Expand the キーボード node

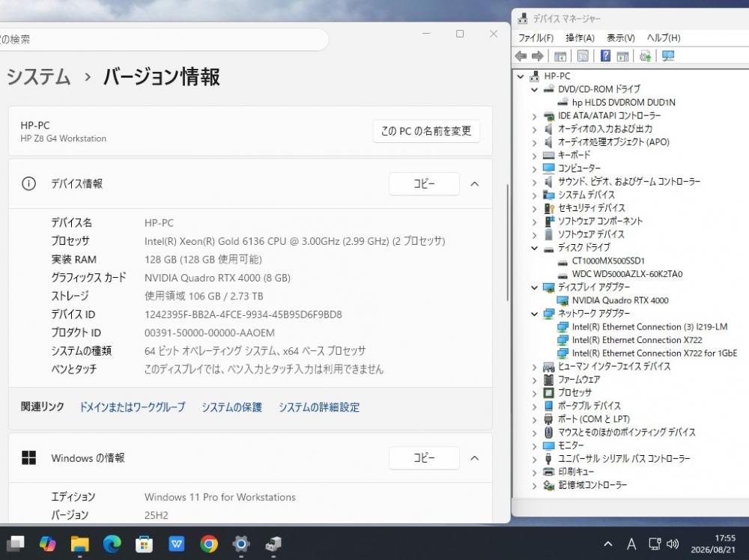pyautogui.click(x=535, y=156)
